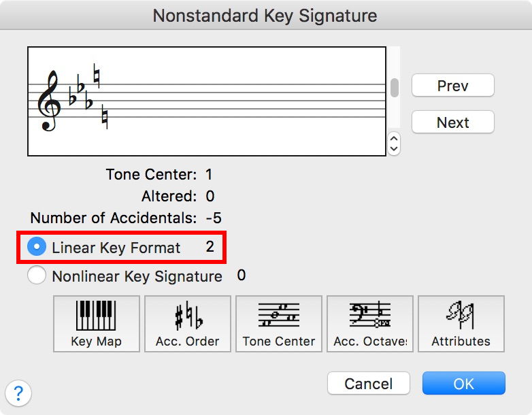
Task: Advance to the next key with Next
Action: pos(452,122)
